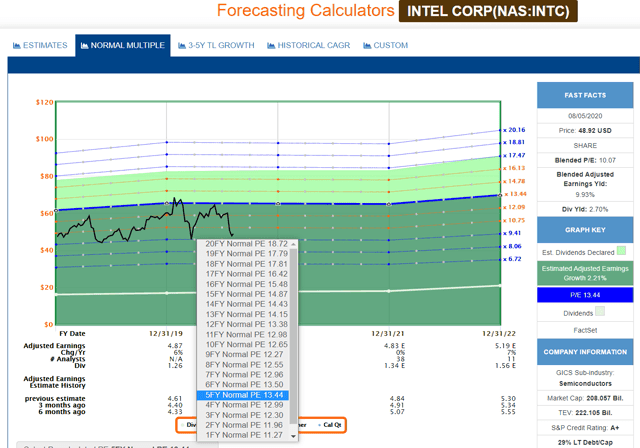Pick 2FY Normal PE 11.96
Viewport: 640px width, 448px height.
click(x=244, y=425)
